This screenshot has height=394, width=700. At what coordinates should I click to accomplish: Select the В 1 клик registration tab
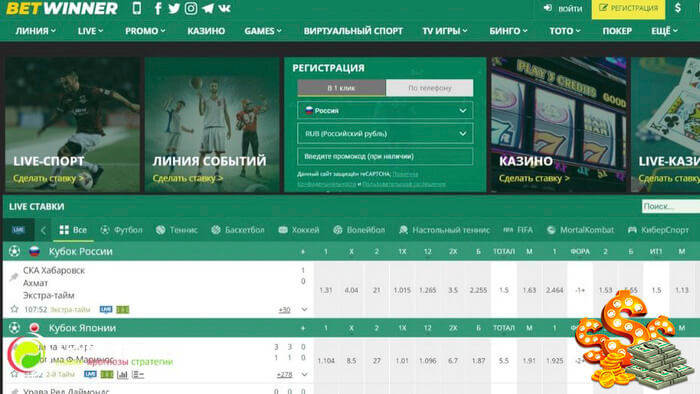[x=342, y=88]
